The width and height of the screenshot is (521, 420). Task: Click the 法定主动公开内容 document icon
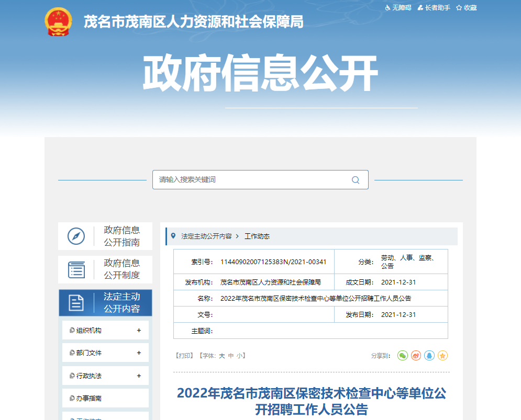[76, 303]
